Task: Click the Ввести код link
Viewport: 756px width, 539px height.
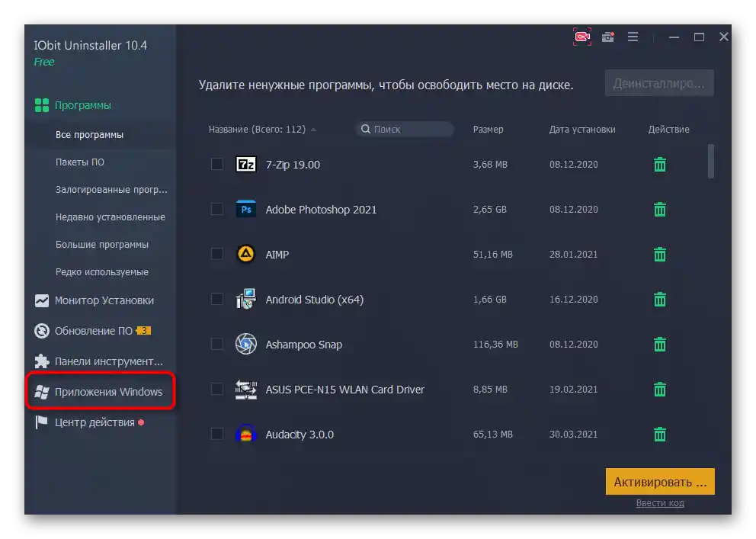Action: [660, 503]
